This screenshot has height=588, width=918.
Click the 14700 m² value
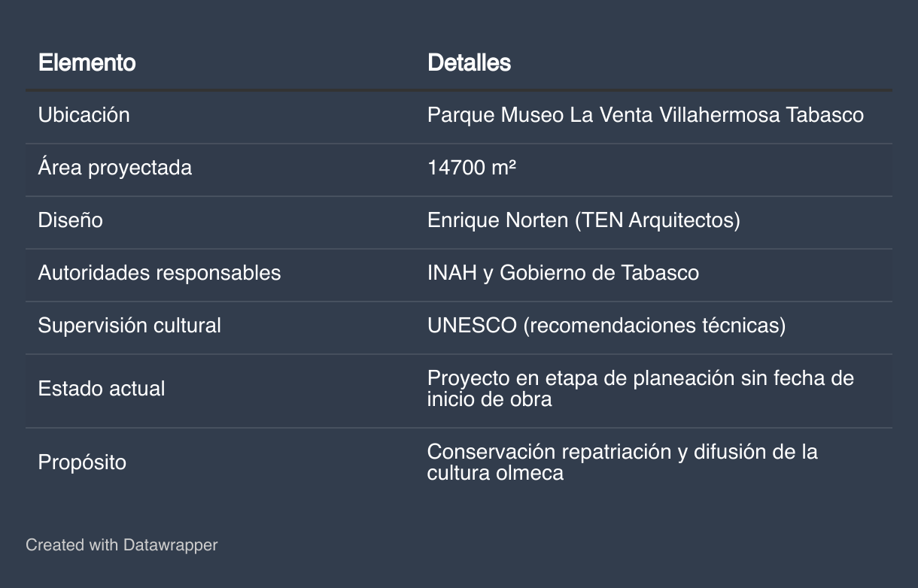[x=472, y=168]
